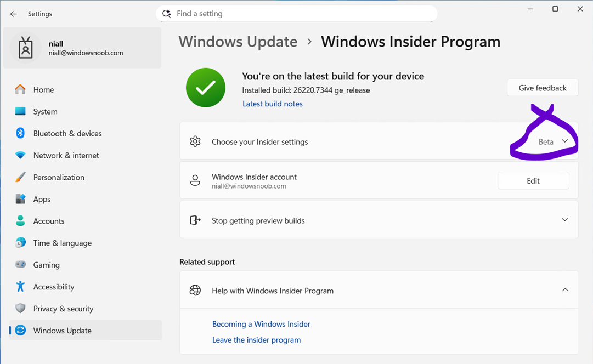Screen dimensions: 593x364
Task: Select the Privacy & security shield icon
Action: pos(20,309)
